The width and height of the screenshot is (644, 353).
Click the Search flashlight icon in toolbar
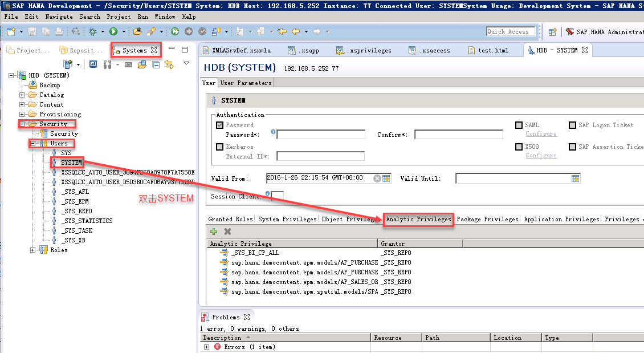(151, 31)
